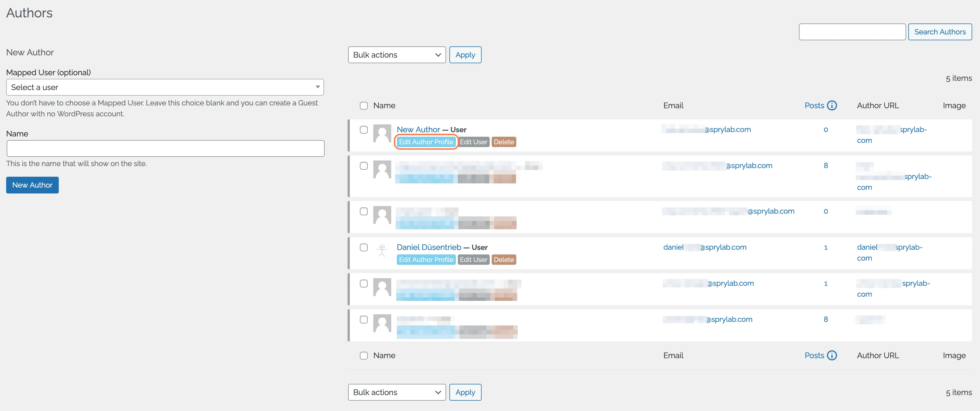Click Edit User for Daniel Düsentrieb

pyautogui.click(x=473, y=260)
